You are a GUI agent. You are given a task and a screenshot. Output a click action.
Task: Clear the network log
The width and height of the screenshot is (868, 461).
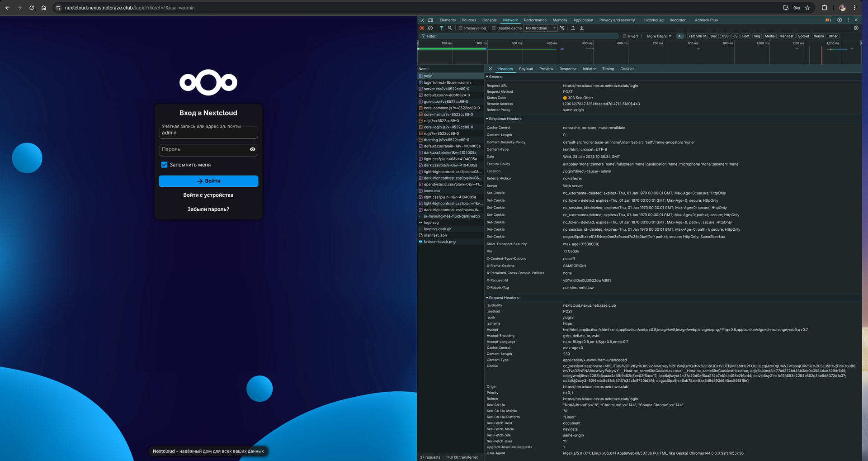[430, 28]
